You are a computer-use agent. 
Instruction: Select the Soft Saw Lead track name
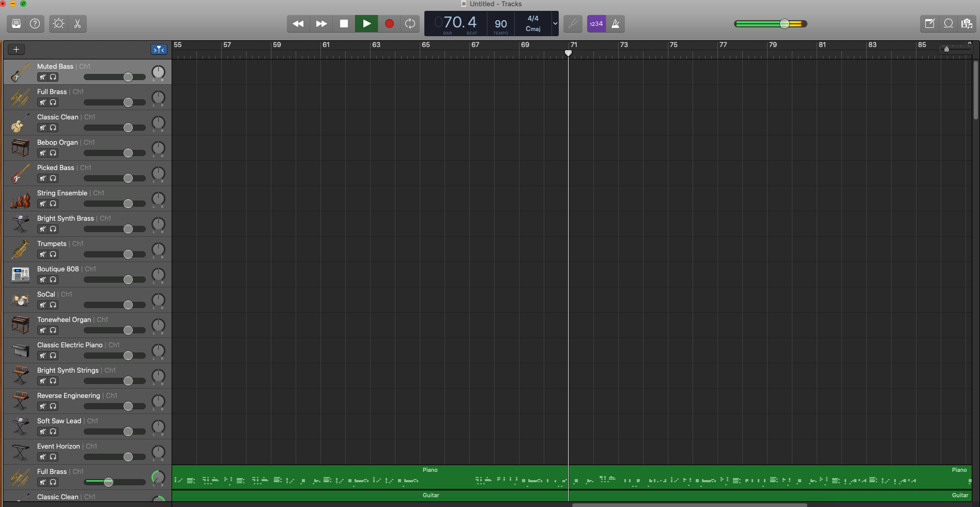(x=59, y=421)
